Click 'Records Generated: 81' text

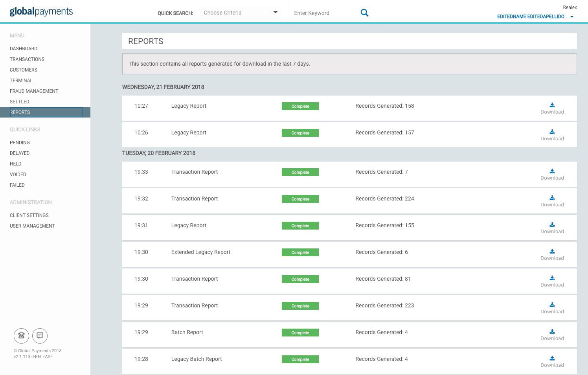pyautogui.click(x=383, y=279)
